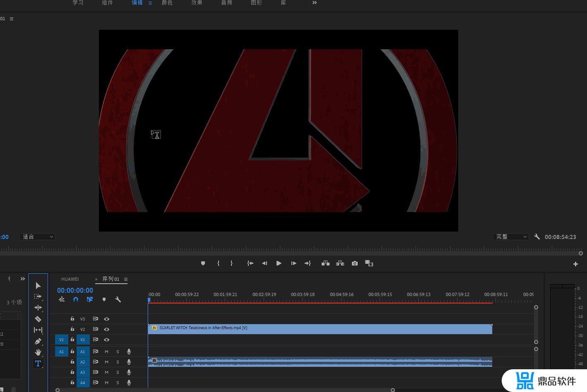
Task: Add a marker in the timeline
Action: pyautogui.click(x=104, y=299)
